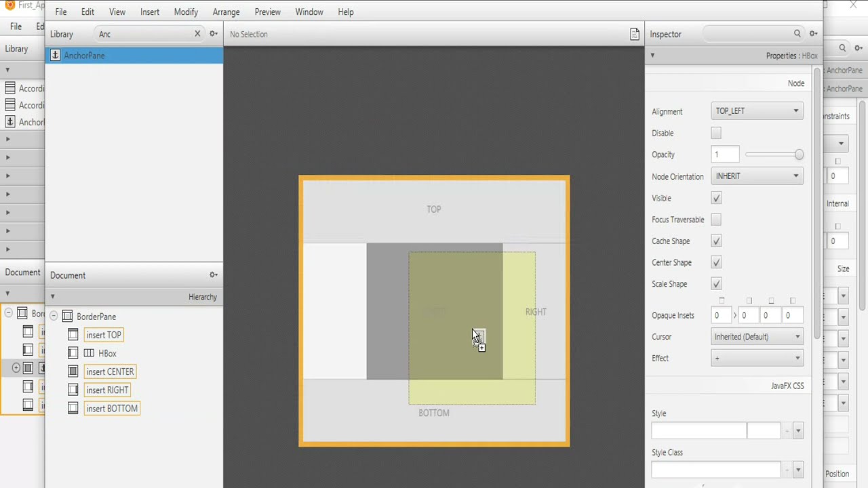Image resolution: width=868 pixels, height=488 pixels.
Task: Open the Alignment TOP_LEFT dropdown
Action: coord(757,111)
